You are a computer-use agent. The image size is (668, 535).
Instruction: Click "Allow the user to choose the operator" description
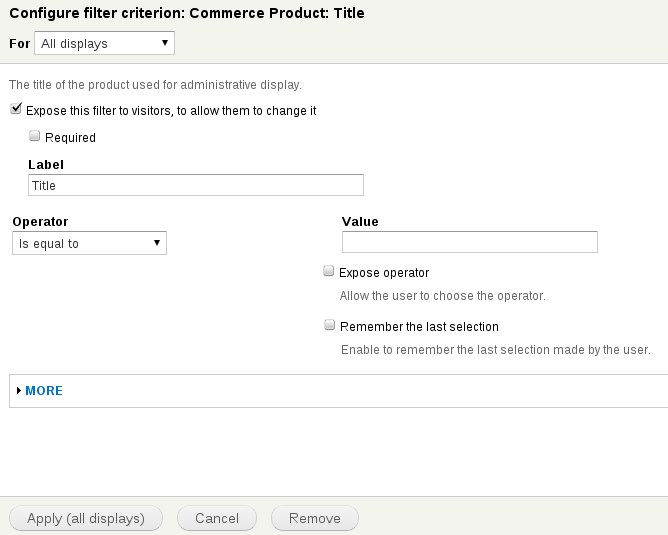(x=442, y=296)
